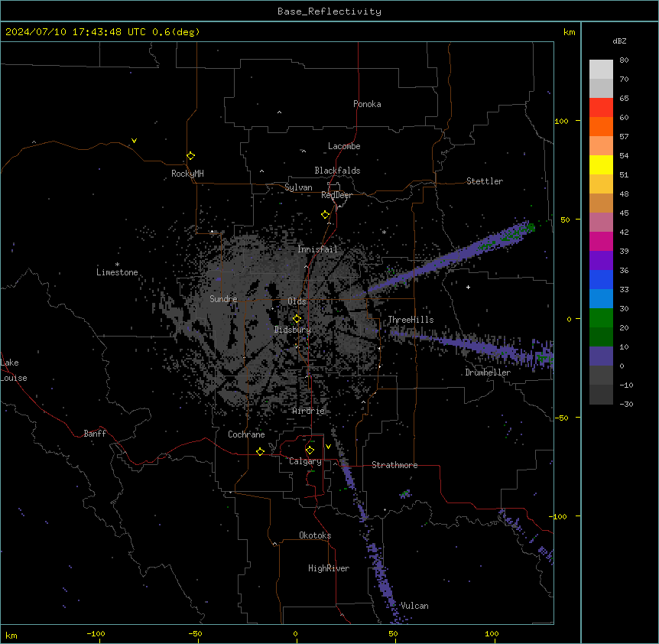Click the Innisfail town label

point(317,249)
